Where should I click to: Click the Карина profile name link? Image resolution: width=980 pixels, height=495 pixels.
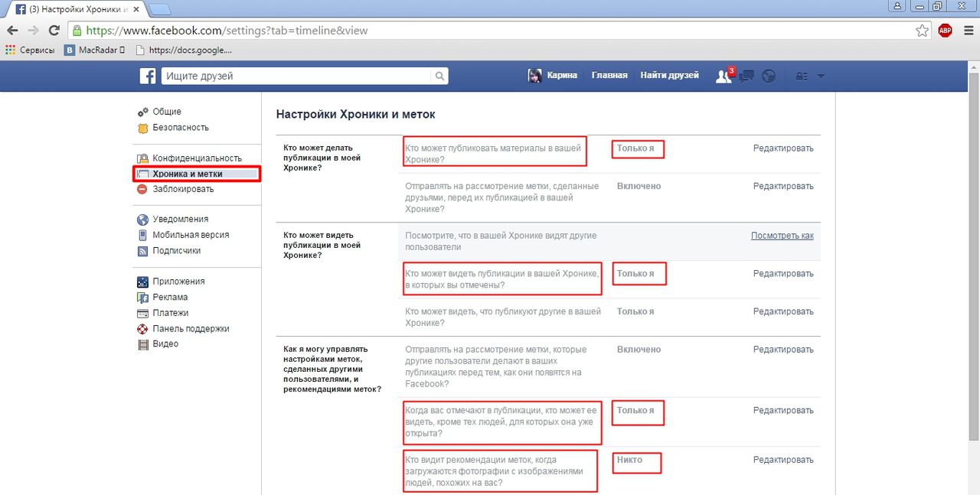click(562, 75)
